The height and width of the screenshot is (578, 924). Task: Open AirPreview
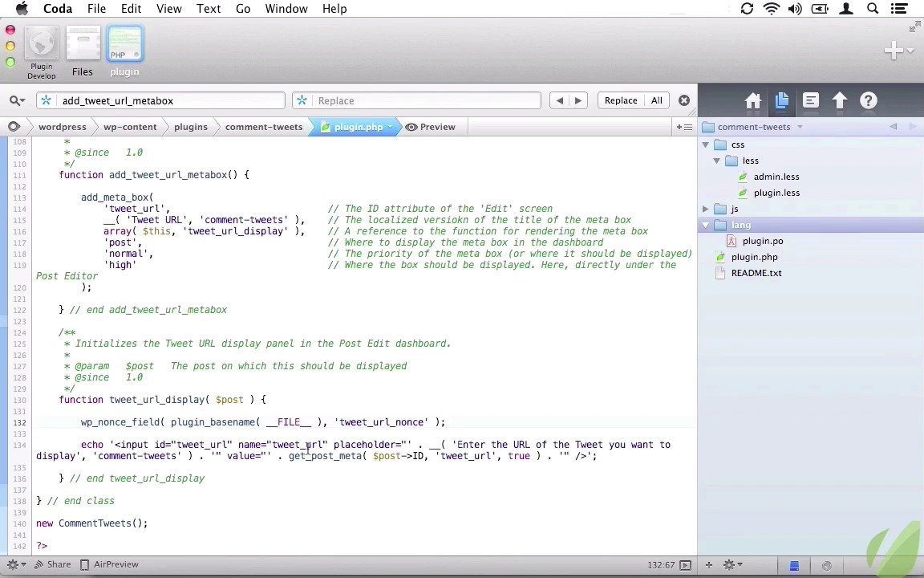click(x=109, y=564)
